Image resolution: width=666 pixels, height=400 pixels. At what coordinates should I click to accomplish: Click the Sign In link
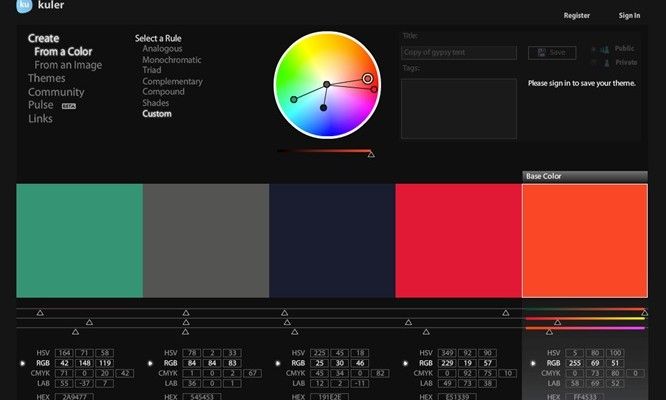pyautogui.click(x=629, y=16)
